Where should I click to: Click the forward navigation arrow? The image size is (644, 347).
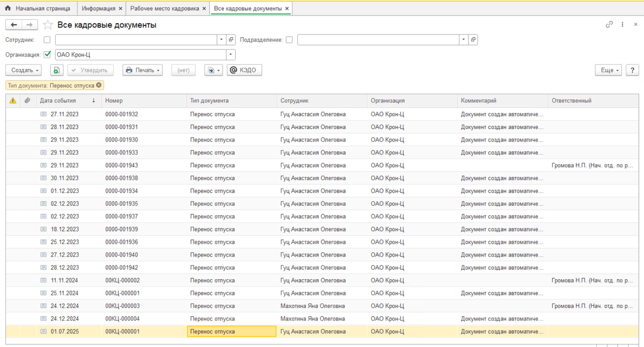[x=29, y=25]
